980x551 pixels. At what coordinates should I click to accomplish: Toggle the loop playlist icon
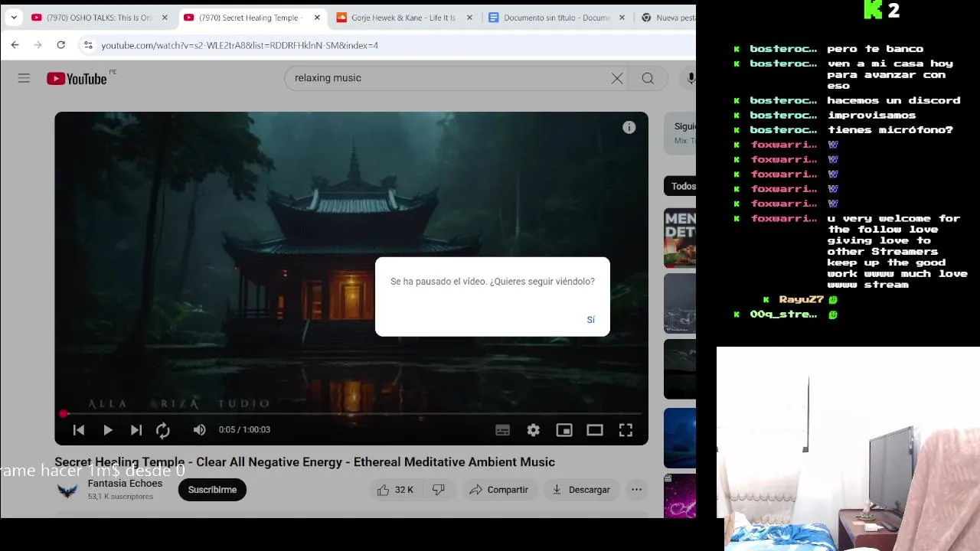coord(163,430)
